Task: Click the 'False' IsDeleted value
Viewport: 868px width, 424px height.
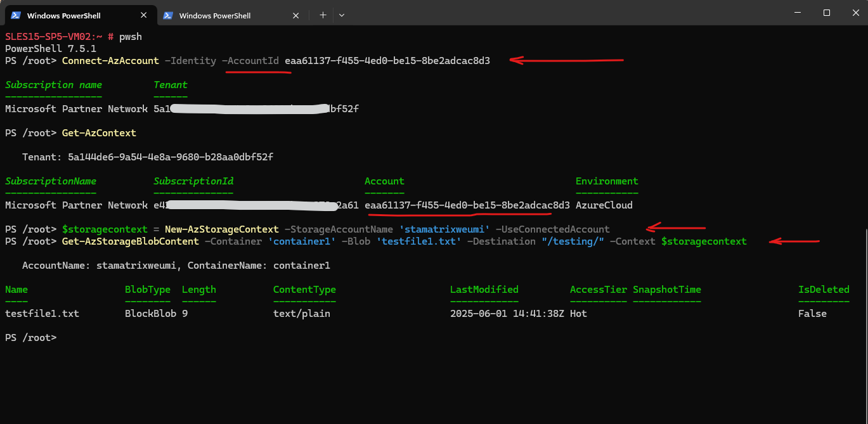Action: (x=812, y=314)
